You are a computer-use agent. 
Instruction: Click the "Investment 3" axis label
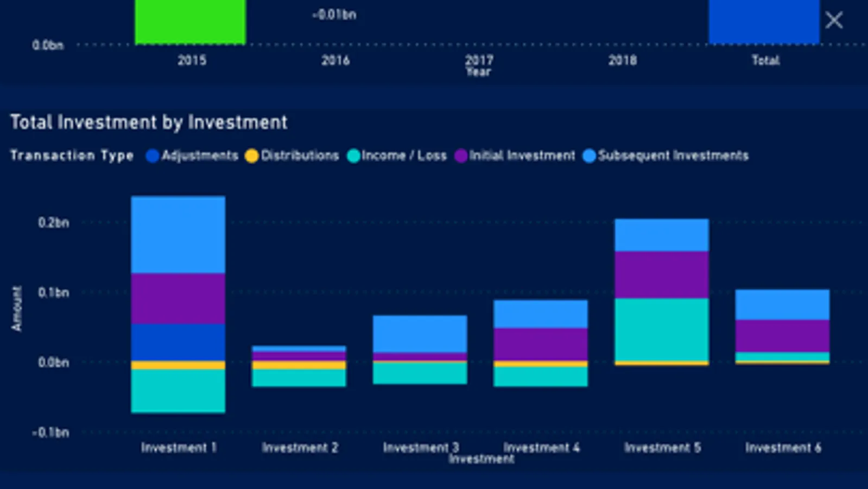point(421,447)
